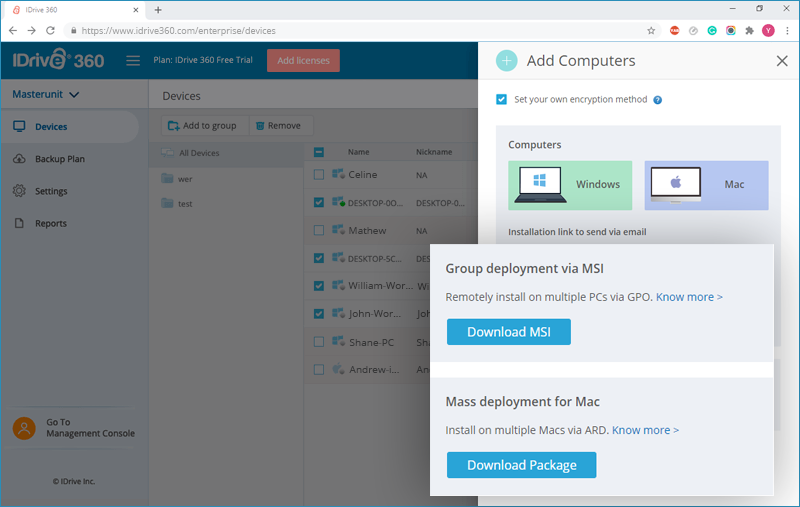Check the Andrew-i... device checkbox

pyautogui.click(x=319, y=369)
